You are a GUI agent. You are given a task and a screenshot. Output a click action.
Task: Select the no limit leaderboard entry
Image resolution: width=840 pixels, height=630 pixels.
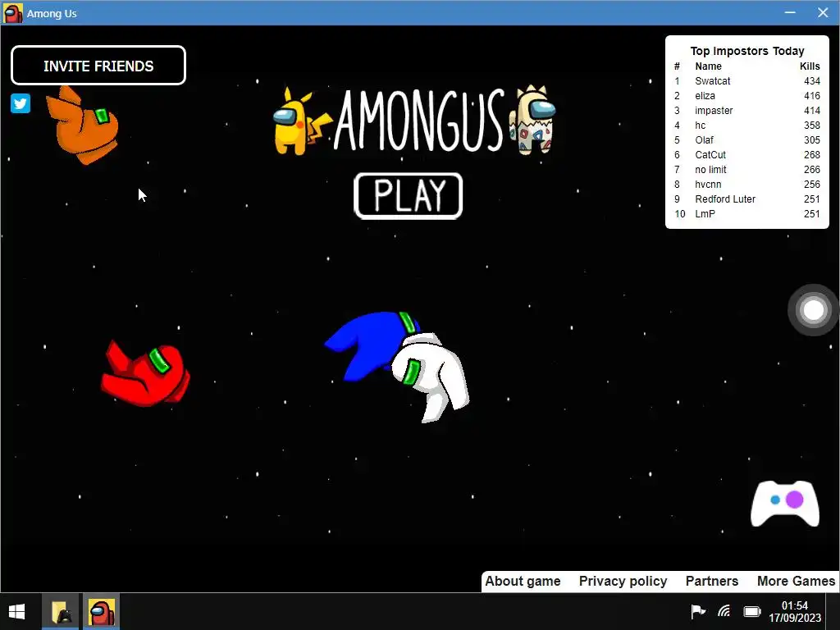(746, 169)
